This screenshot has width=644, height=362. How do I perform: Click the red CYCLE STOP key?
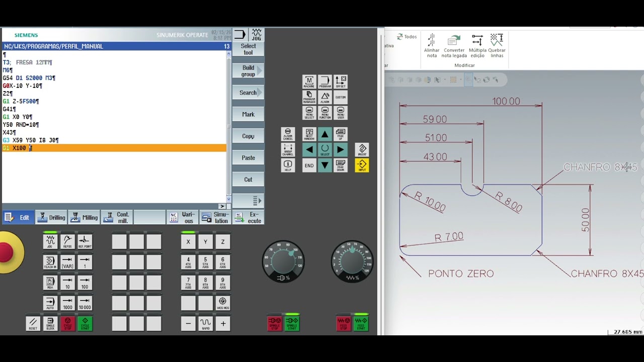(67, 324)
